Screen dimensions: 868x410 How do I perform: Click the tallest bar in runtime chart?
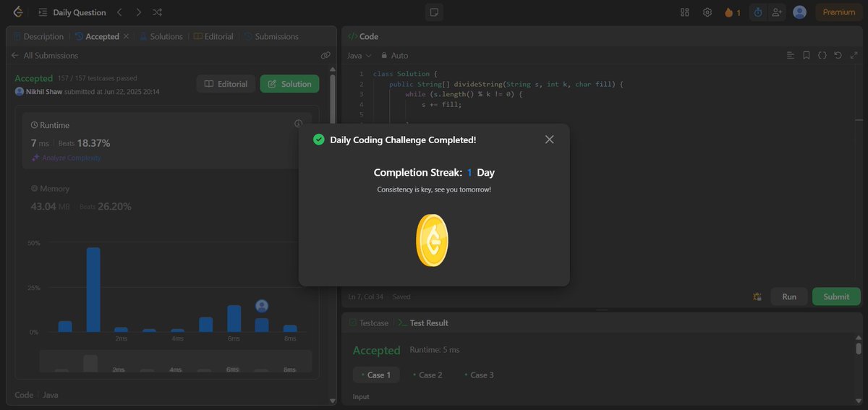[x=93, y=289]
